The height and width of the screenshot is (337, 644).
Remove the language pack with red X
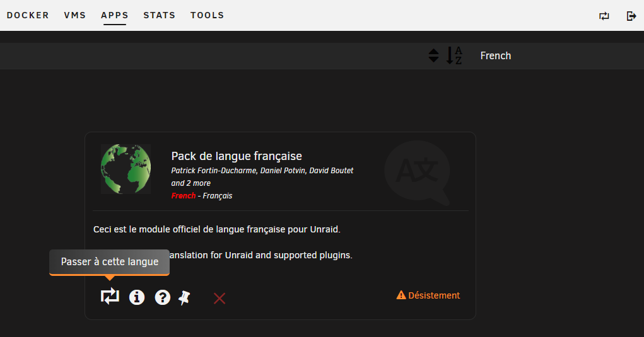pyautogui.click(x=220, y=298)
